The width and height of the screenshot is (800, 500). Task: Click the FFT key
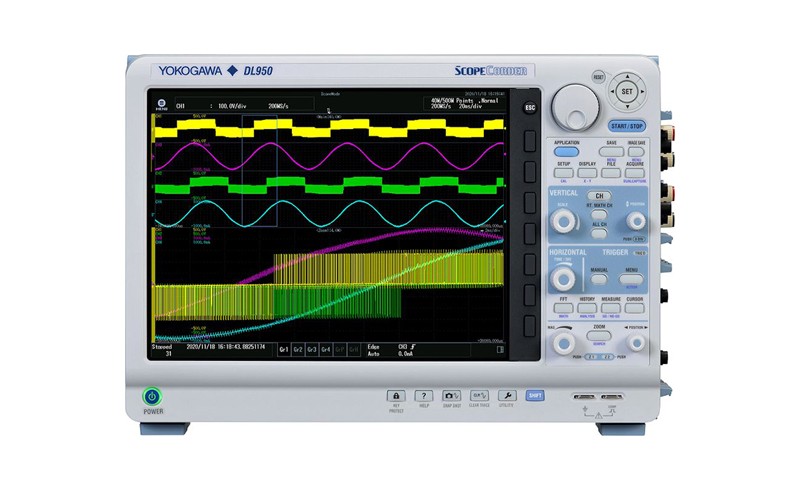point(563,308)
